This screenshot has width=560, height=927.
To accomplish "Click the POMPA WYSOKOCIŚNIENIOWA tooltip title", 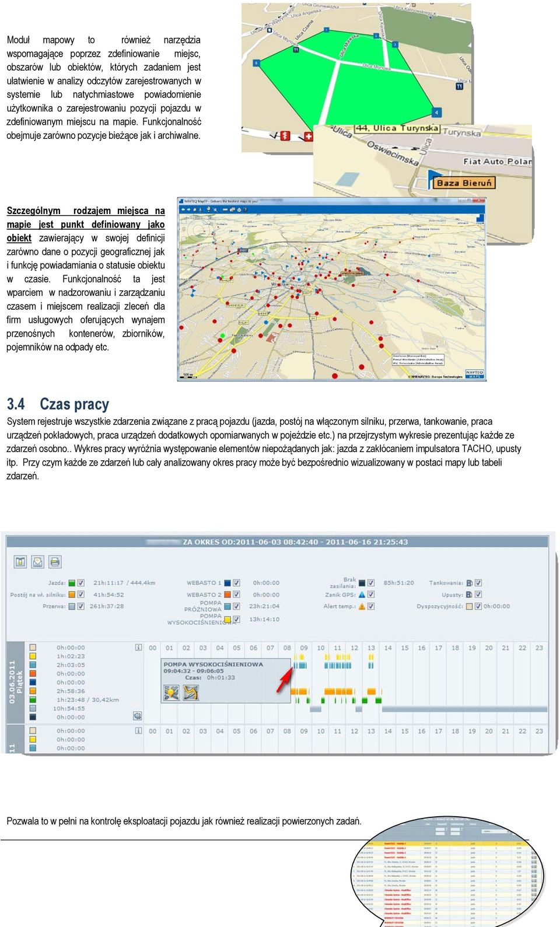I will click(x=213, y=664).
